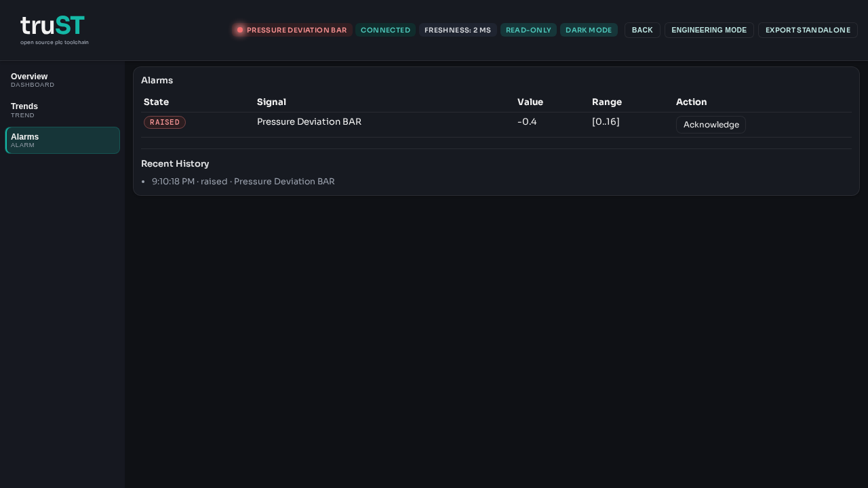This screenshot has height=488, width=868.
Task: Acknowledge the Pressure Deviation BAR alarm
Action: click(x=711, y=125)
